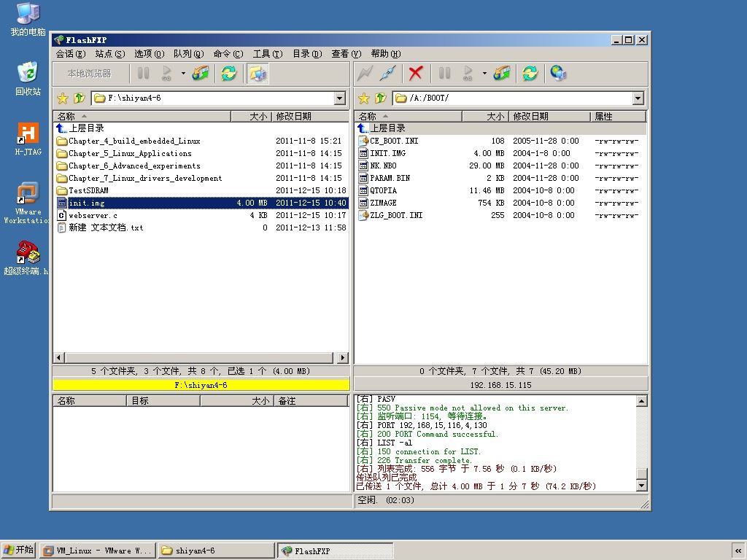Click the 开始 Start button
Viewport: 747px width, 560px height.
(18, 551)
